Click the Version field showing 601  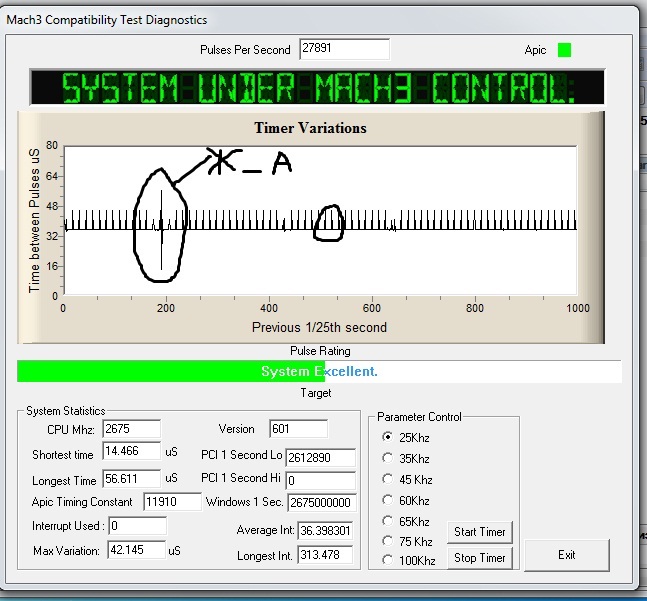pos(298,429)
